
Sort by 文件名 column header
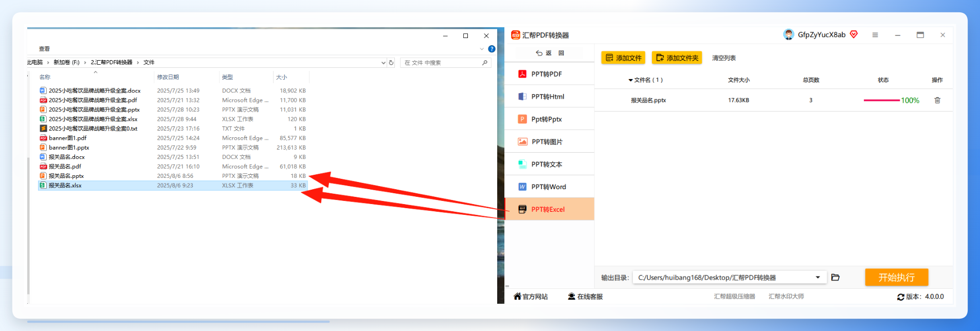[646, 80]
